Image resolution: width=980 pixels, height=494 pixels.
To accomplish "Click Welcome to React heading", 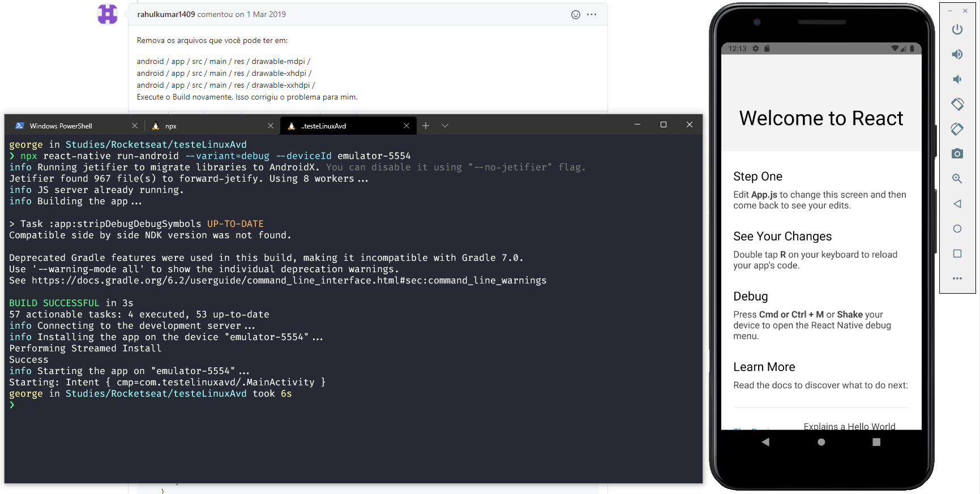I will point(821,118).
